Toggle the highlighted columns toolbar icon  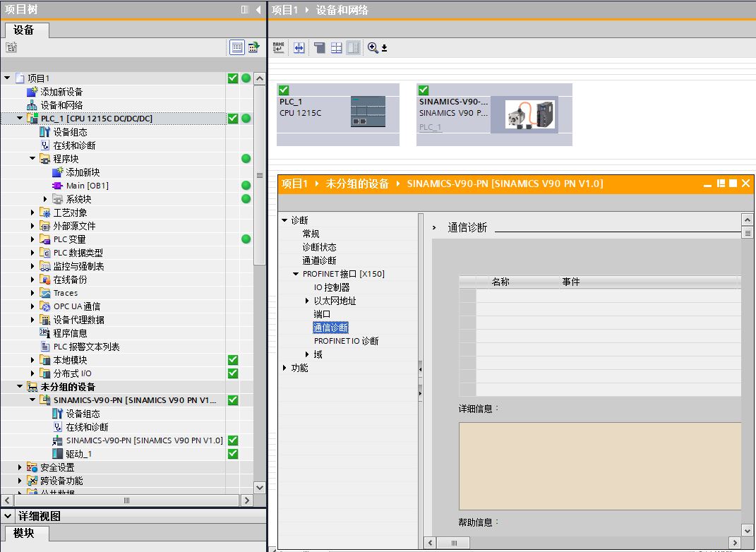354,47
